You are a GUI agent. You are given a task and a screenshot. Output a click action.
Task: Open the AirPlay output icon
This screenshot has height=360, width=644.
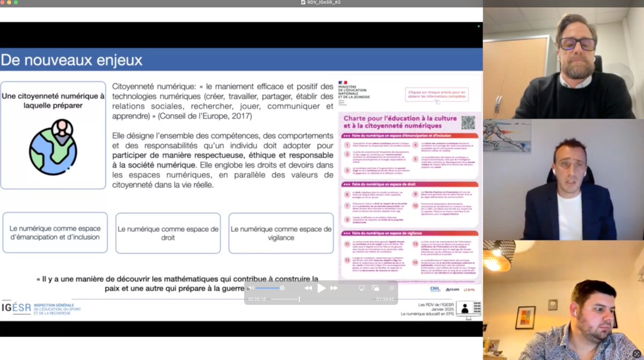click(361, 288)
